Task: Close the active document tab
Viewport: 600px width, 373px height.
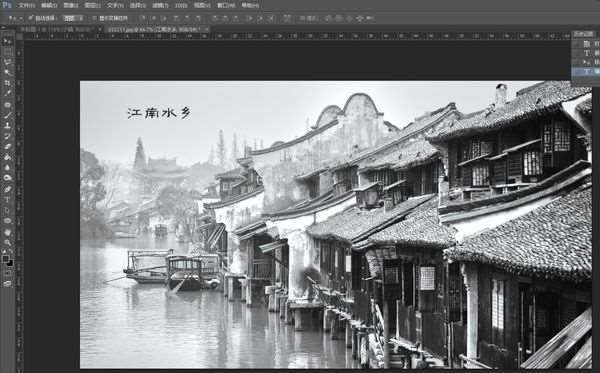Action: point(206,29)
